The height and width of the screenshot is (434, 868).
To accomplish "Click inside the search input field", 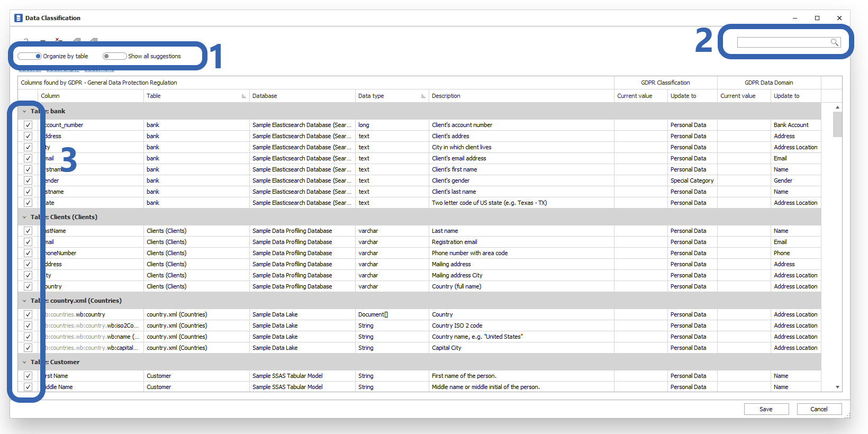I will coord(782,42).
